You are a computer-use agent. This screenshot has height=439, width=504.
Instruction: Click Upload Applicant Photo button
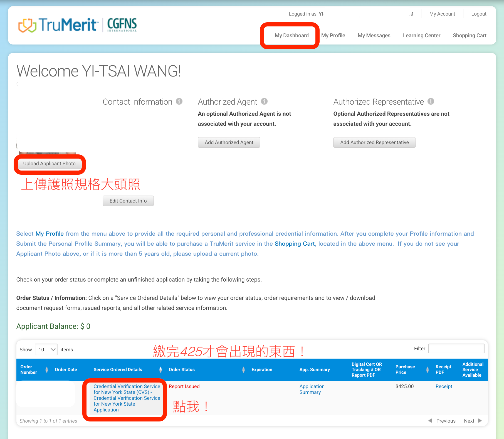[50, 164]
